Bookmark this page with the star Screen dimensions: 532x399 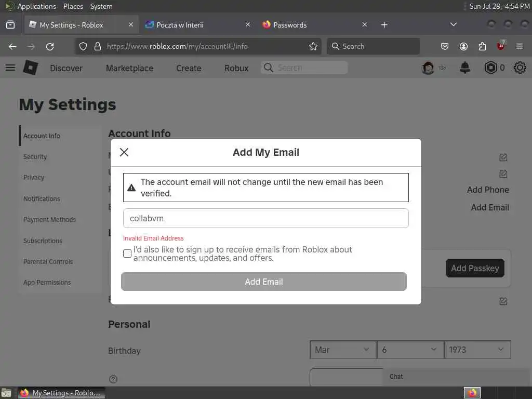coord(313,46)
